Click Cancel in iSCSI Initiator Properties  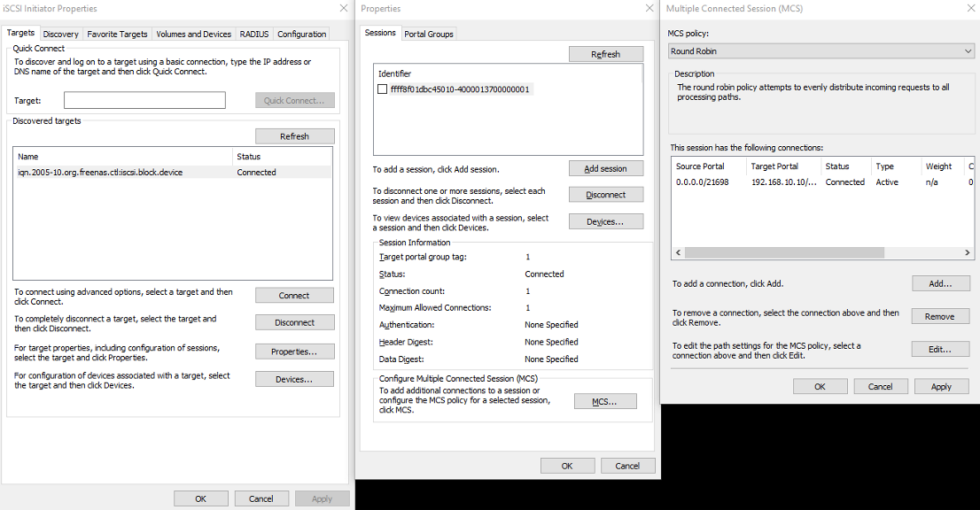click(261, 498)
